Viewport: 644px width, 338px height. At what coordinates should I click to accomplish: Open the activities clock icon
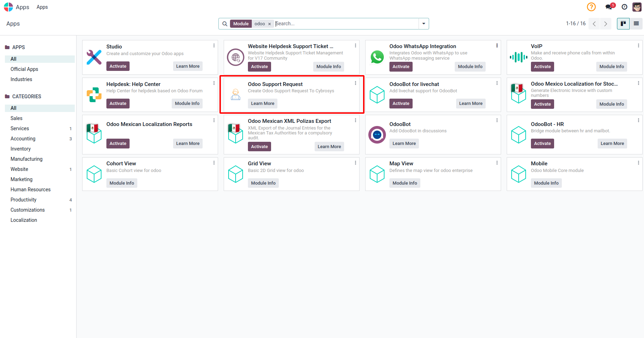point(624,7)
